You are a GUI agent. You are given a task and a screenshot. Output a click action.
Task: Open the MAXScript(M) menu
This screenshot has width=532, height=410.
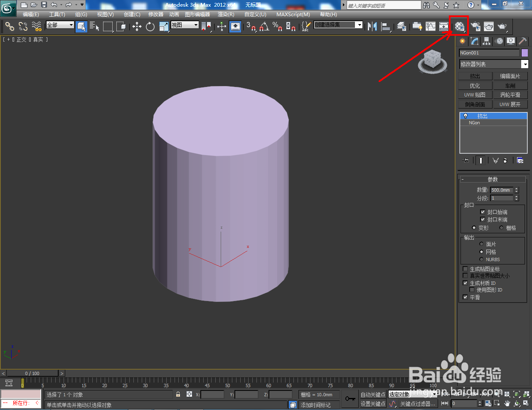point(293,15)
